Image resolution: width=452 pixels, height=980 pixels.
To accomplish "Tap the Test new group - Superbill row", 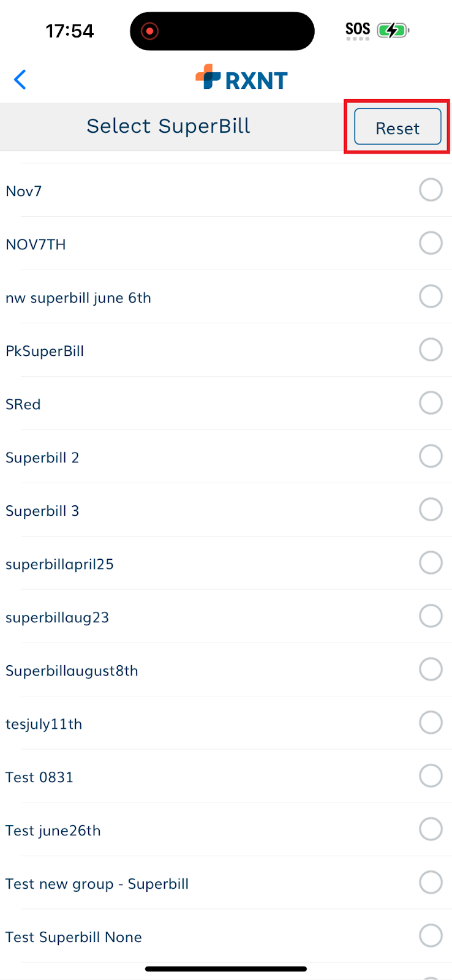I will pyautogui.click(x=226, y=883).
